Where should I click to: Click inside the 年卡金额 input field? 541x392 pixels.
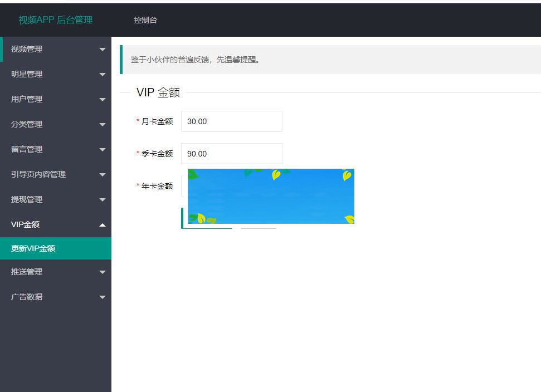185,185
